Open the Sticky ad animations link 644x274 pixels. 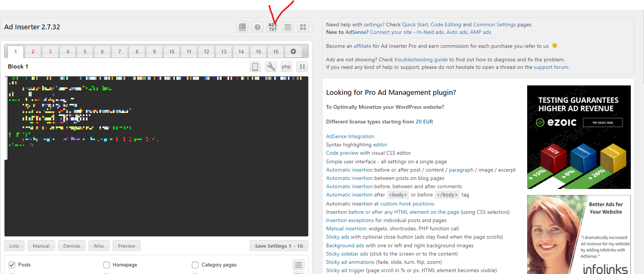tap(350, 262)
